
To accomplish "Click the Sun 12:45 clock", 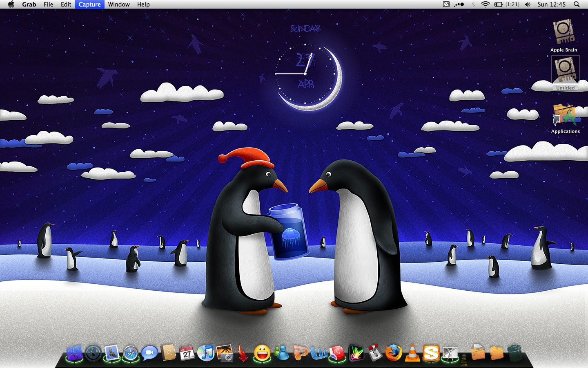I will click(x=552, y=4).
